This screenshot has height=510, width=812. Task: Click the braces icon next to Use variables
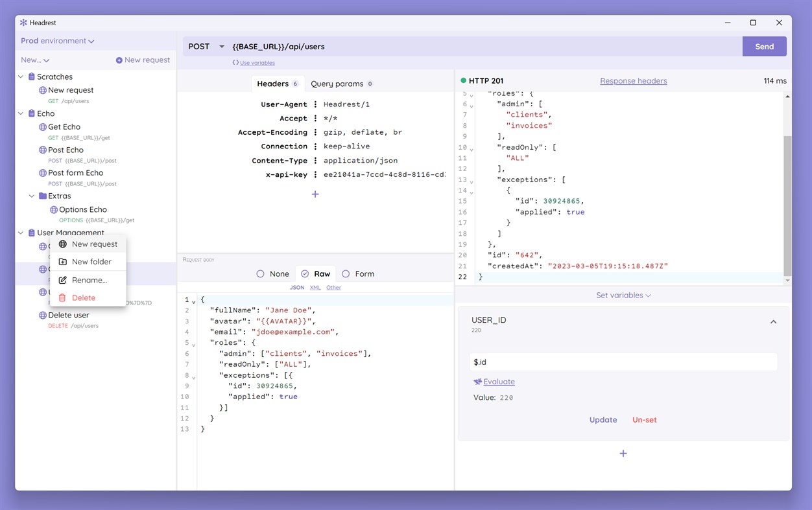[235, 63]
